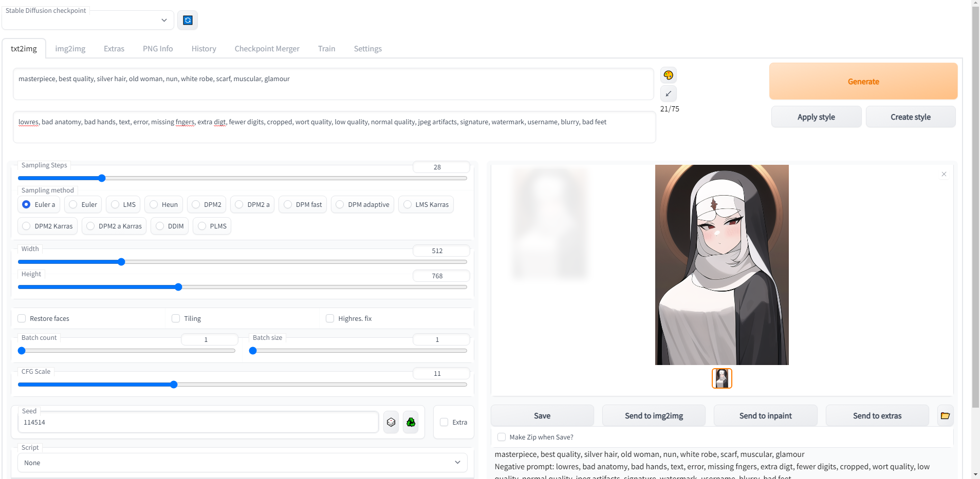The image size is (980, 479).
Task: Click the Send to inpaint button
Action: tap(765, 416)
